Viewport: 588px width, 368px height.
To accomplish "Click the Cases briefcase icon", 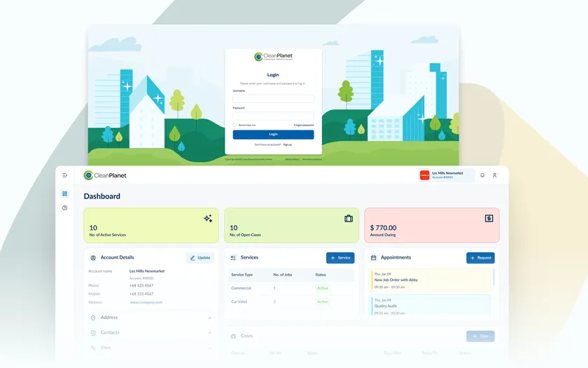I will pos(233,336).
